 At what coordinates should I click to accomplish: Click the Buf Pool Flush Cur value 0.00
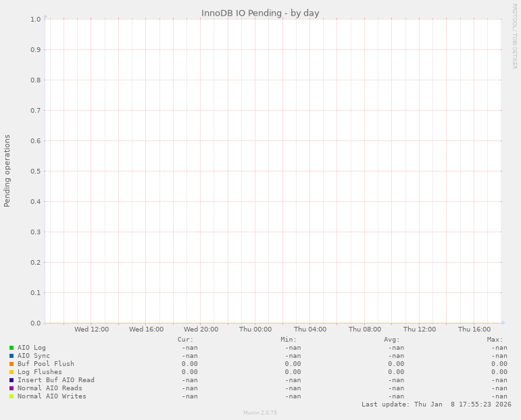pyautogui.click(x=190, y=364)
